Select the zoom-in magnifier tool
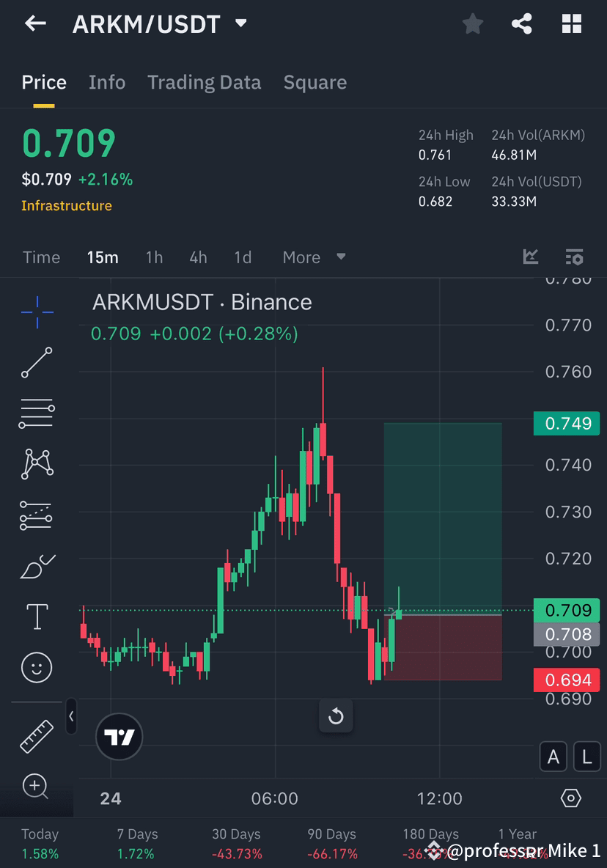 pos(36,786)
